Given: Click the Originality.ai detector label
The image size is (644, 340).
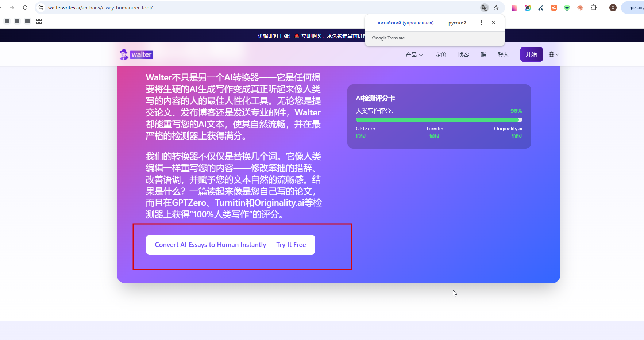Looking at the screenshot, I should 508,129.
